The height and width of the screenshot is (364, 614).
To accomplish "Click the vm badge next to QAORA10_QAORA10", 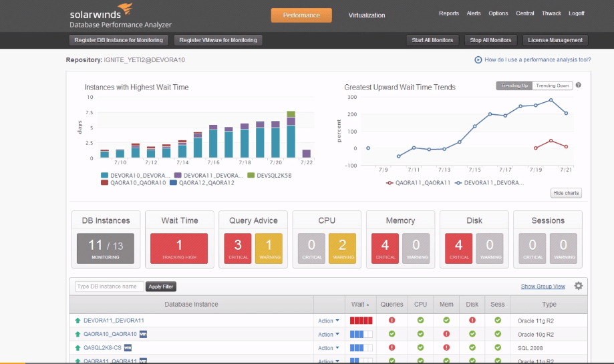I will (x=144, y=334).
